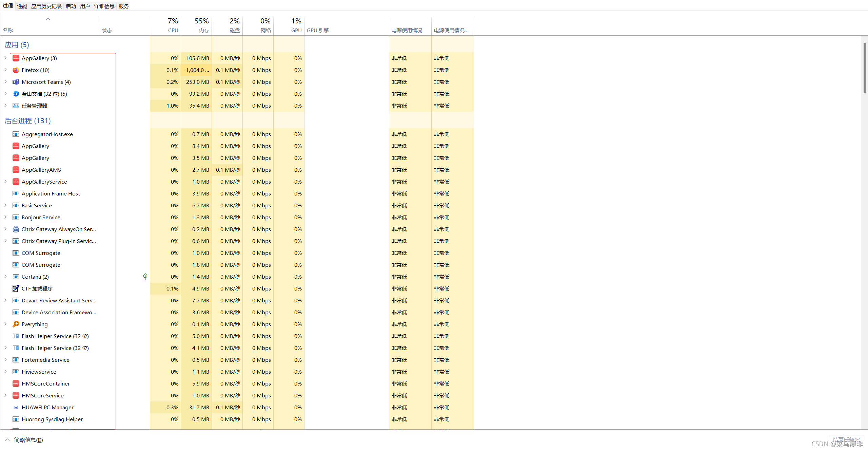Click the HMSCoreContainer icon
Image resolution: width=868 pixels, height=450 pixels.
click(x=16, y=384)
